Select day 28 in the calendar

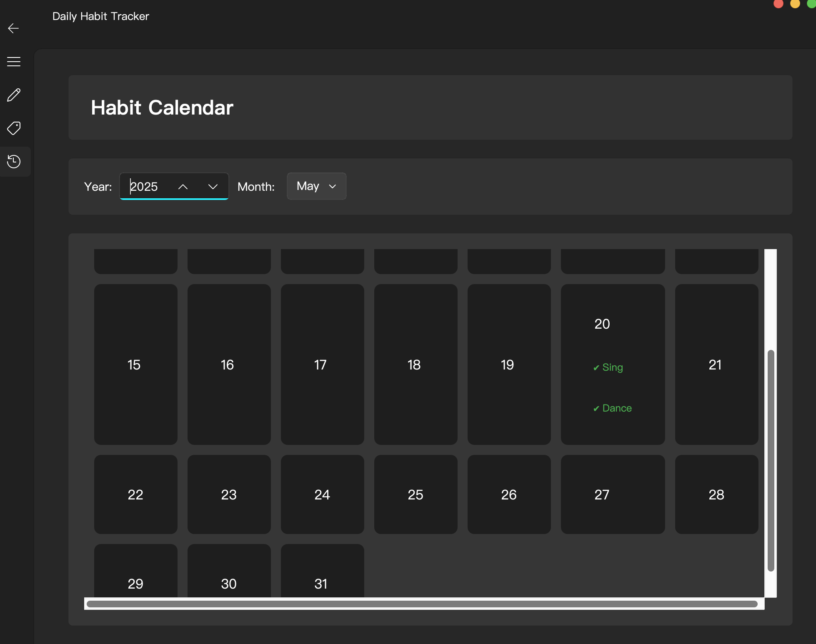(x=716, y=494)
